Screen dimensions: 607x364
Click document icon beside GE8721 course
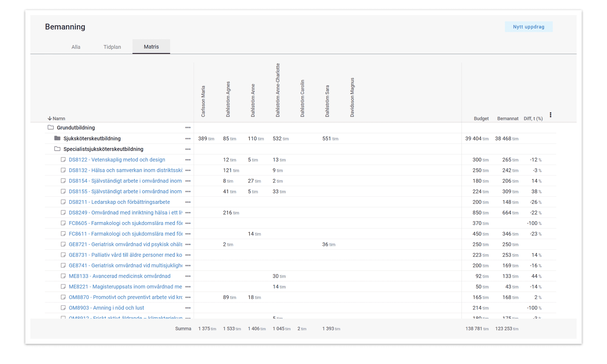click(x=63, y=244)
